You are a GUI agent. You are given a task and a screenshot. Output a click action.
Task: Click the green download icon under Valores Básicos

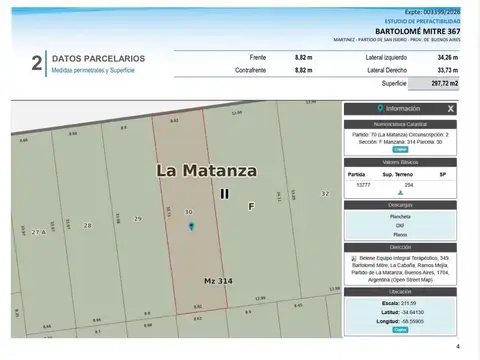400,193
